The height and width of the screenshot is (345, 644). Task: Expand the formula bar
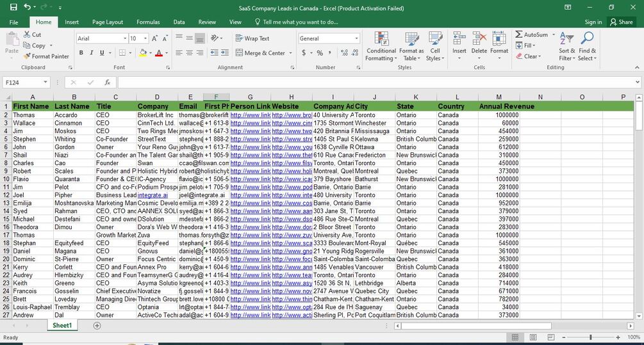click(x=637, y=83)
